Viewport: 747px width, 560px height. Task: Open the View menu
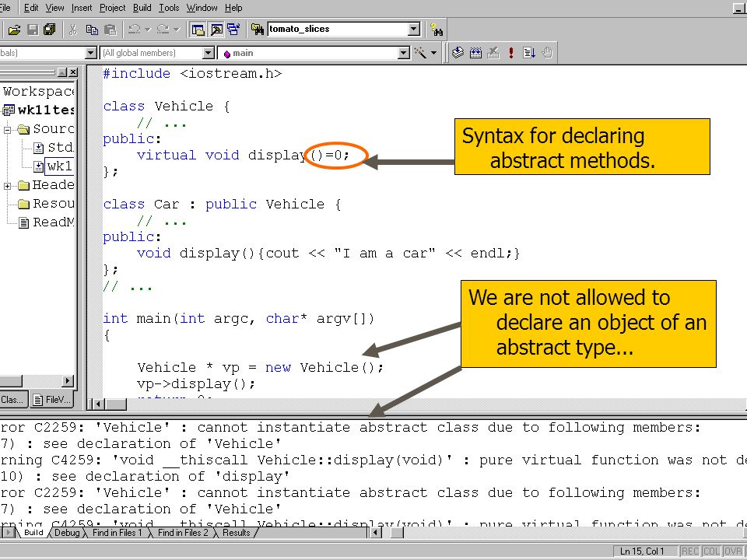point(54,8)
